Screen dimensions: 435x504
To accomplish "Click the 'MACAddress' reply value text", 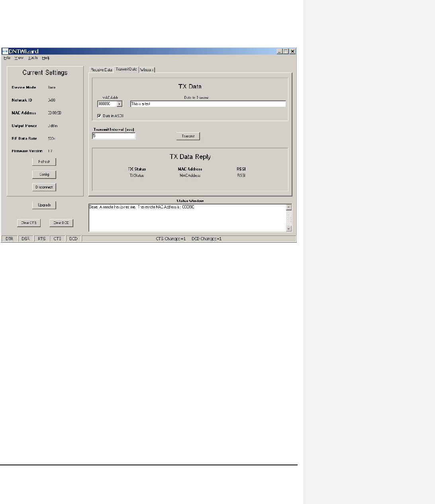I will (190, 175).
